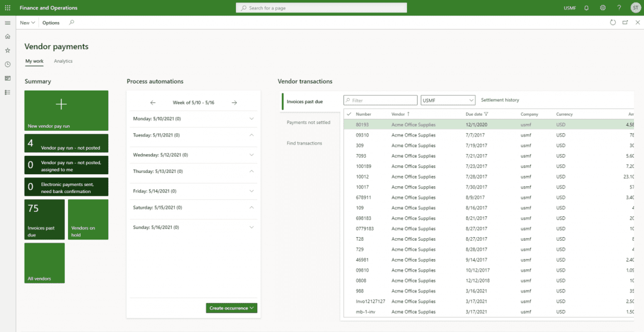Open pay run assigned to me tile

coord(67,165)
